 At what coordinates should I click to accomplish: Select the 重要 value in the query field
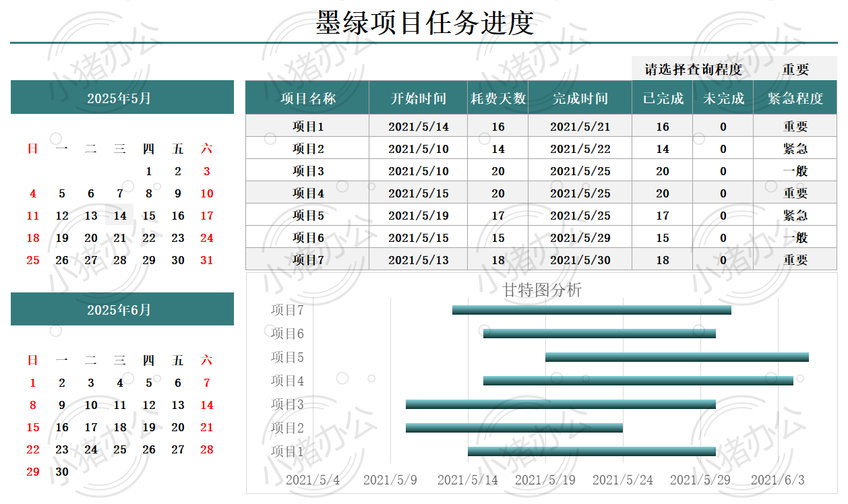795,69
